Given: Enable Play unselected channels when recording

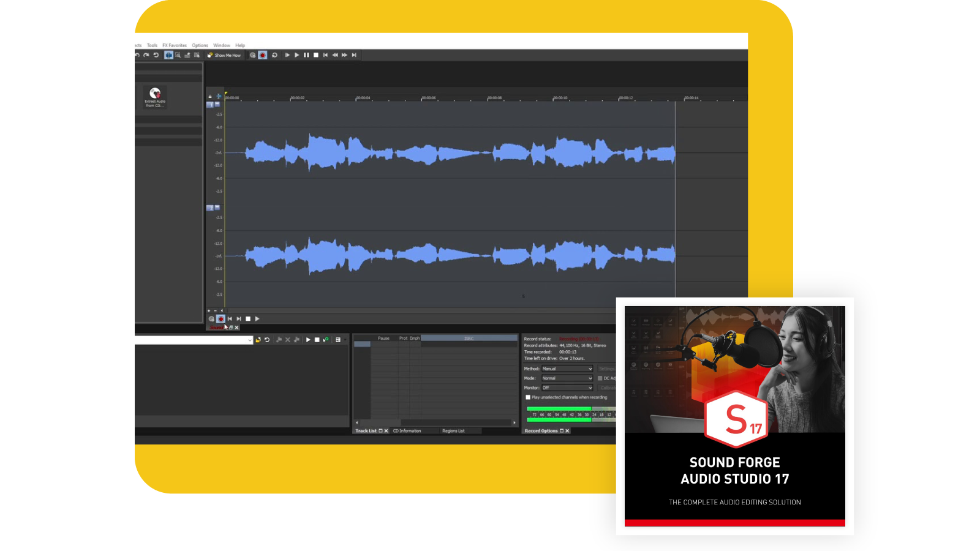Looking at the screenshot, I should tap(528, 397).
